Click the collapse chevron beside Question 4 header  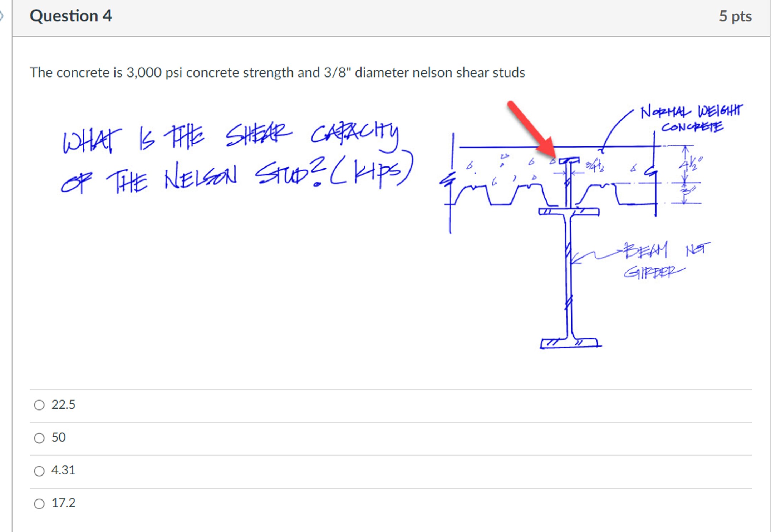pos(3,15)
